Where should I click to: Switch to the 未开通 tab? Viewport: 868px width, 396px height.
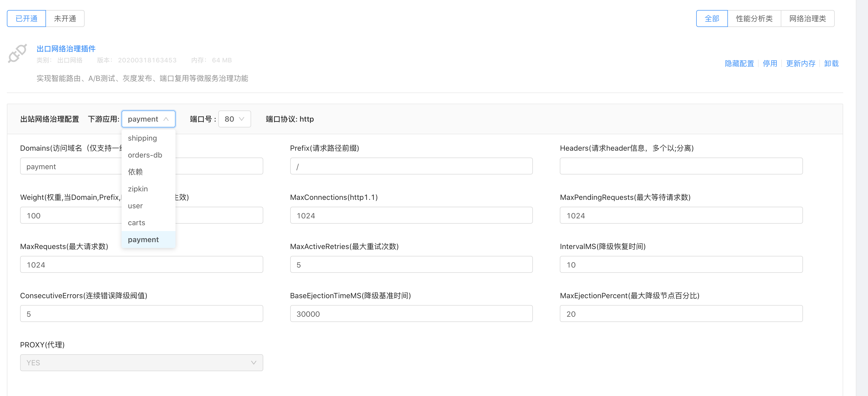(65, 19)
